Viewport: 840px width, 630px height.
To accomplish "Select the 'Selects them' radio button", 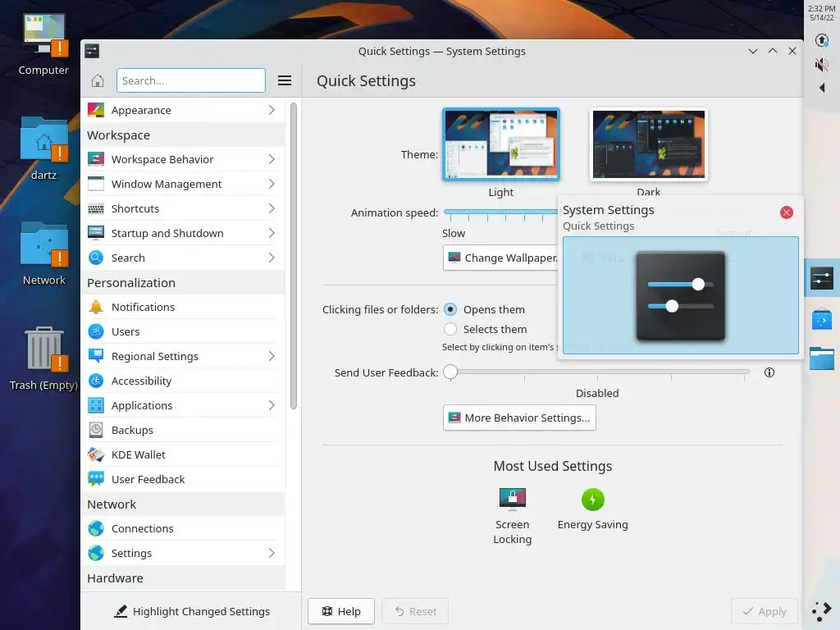I will pyautogui.click(x=450, y=329).
